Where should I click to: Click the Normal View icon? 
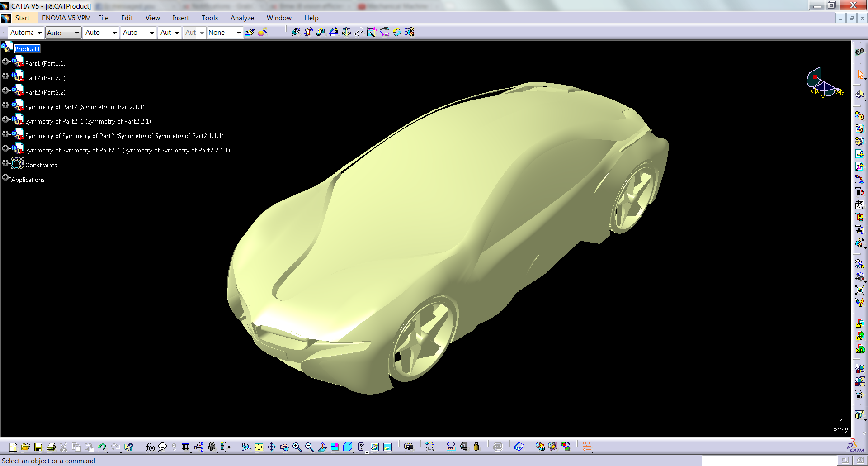322,447
